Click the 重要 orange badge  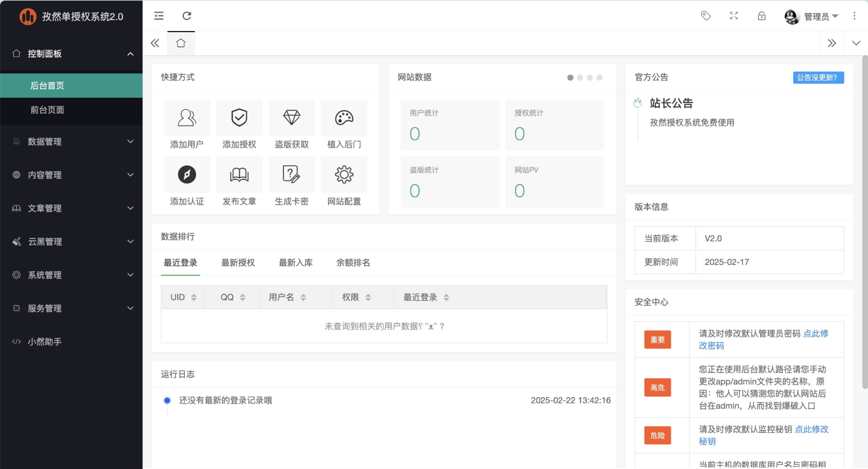[x=658, y=340]
